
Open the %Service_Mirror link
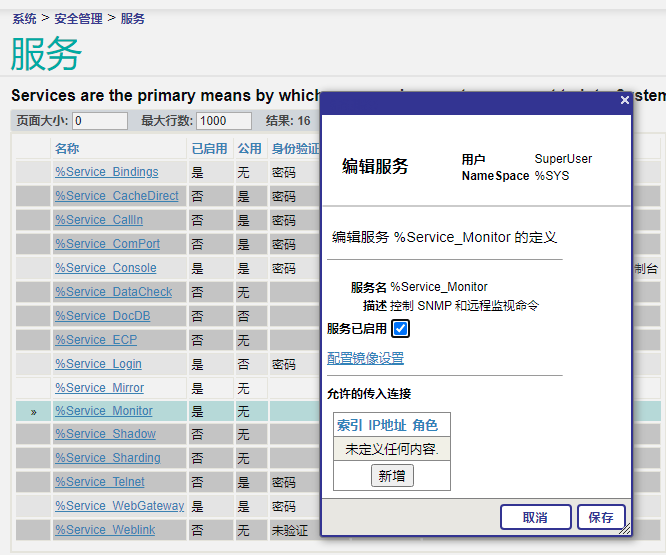point(99,388)
